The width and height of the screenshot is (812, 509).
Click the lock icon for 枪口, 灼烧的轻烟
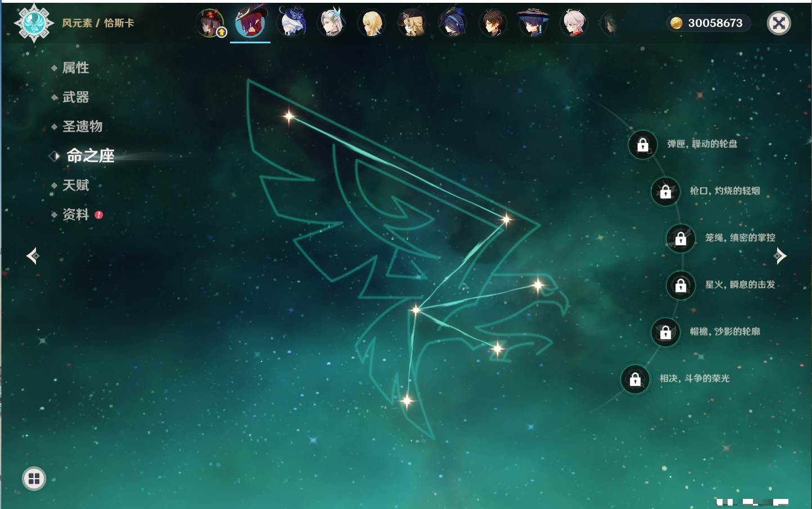click(666, 191)
